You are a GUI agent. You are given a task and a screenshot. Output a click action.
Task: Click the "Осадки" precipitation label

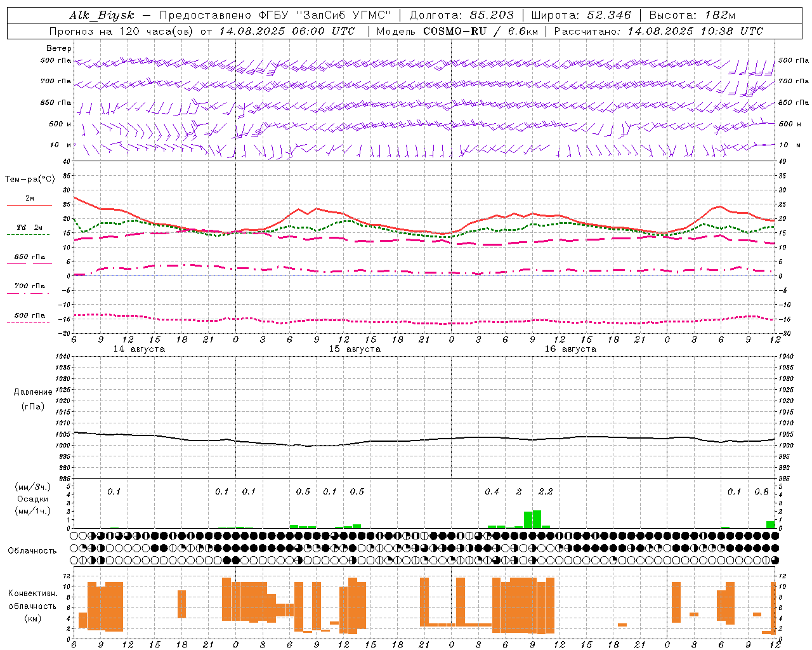coord(32,500)
